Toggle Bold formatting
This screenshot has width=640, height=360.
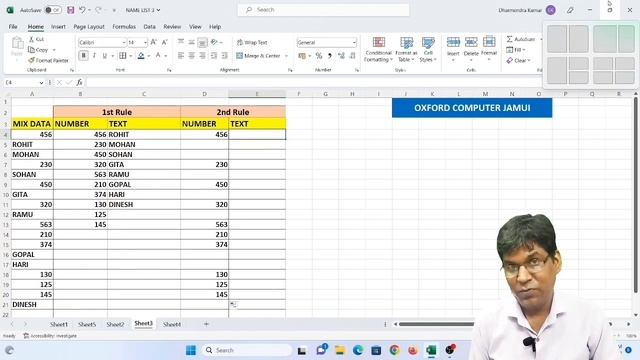click(83, 56)
